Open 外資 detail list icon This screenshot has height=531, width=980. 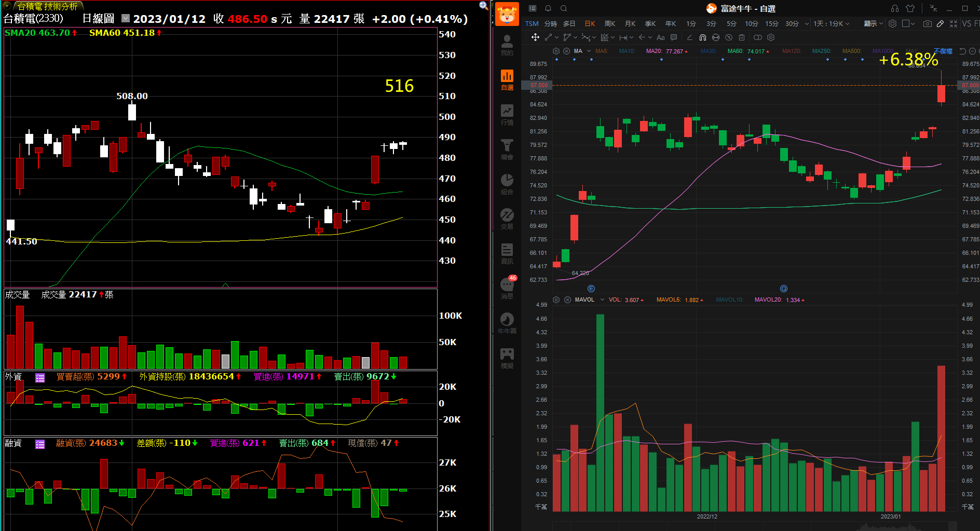coord(40,377)
